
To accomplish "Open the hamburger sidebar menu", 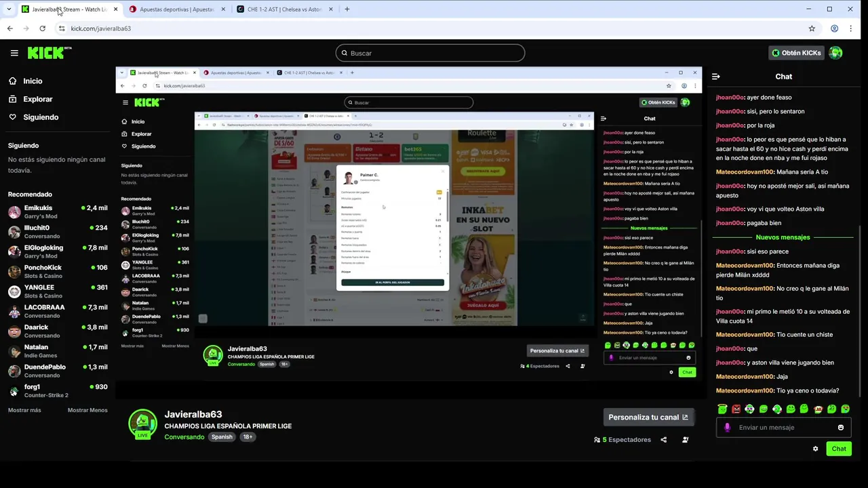I will pos(14,53).
